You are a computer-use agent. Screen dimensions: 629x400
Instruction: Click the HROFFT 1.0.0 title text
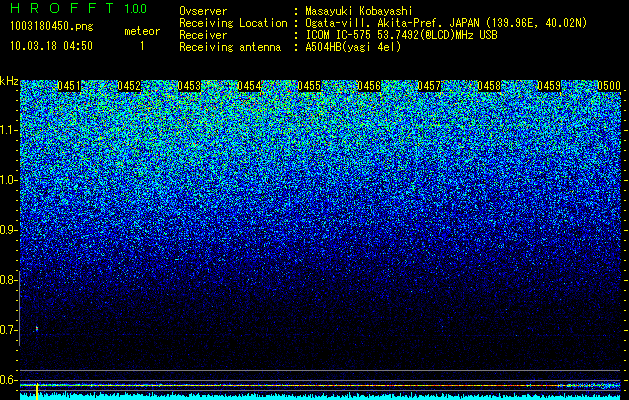pyautogui.click(x=79, y=8)
